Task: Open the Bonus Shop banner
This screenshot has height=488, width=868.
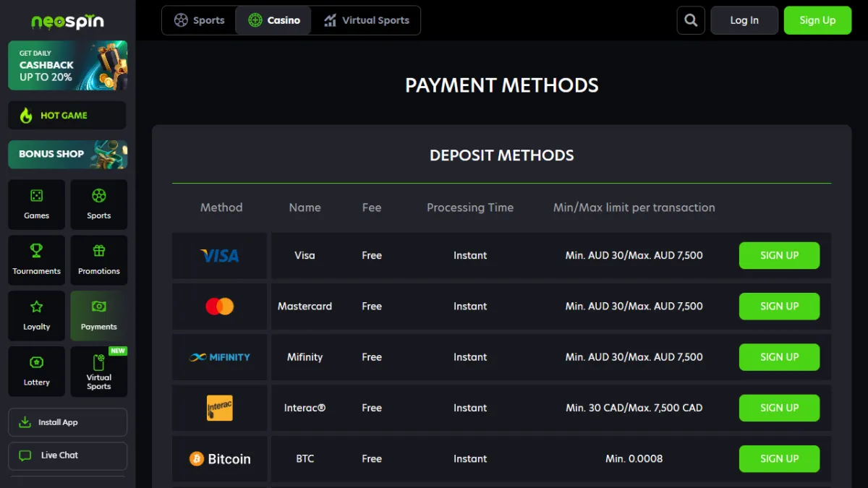Action: click(67, 154)
